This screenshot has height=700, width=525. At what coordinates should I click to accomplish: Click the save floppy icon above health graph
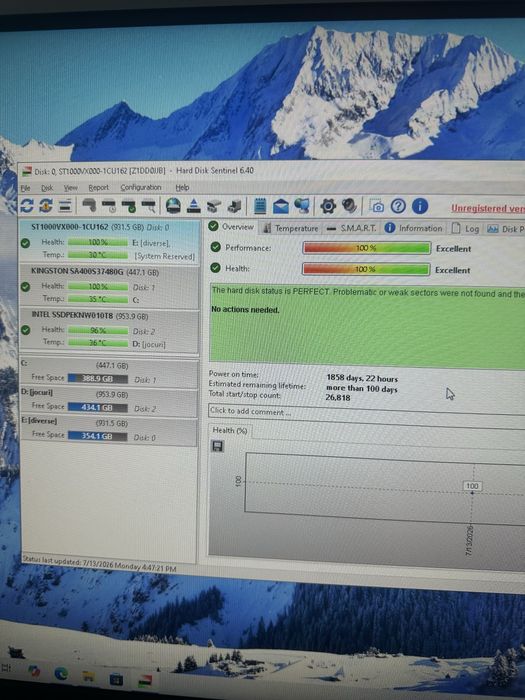(217, 446)
